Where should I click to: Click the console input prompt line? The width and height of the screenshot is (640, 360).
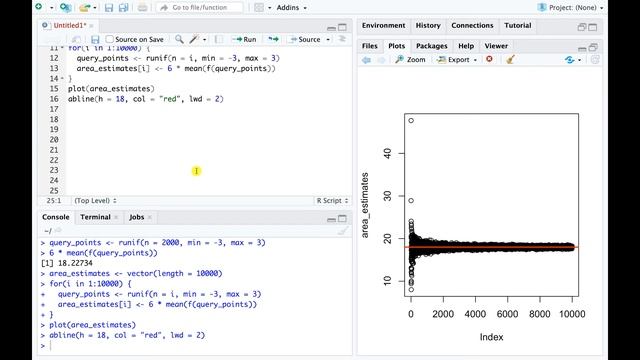196,346
